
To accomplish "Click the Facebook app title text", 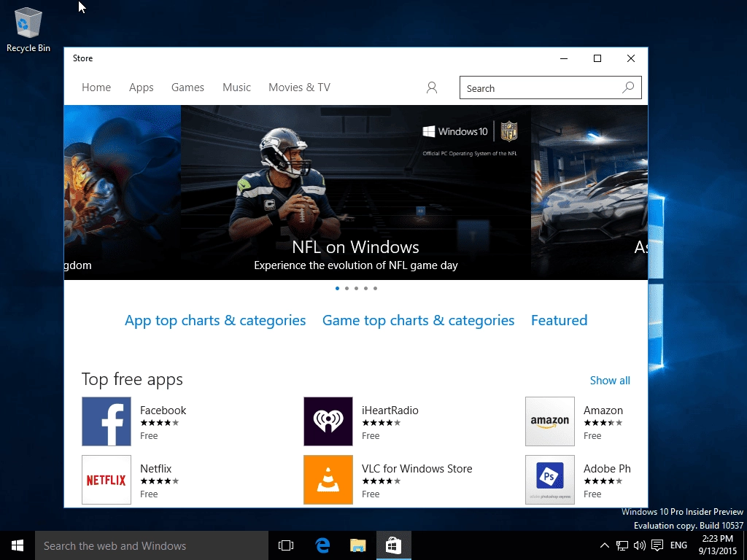I will coord(163,410).
